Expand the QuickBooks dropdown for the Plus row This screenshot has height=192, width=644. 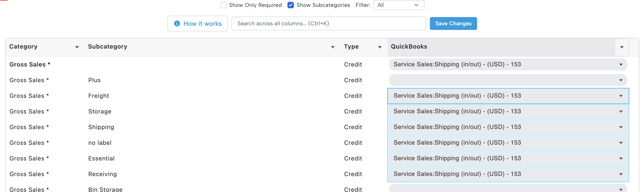[x=508, y=80]
